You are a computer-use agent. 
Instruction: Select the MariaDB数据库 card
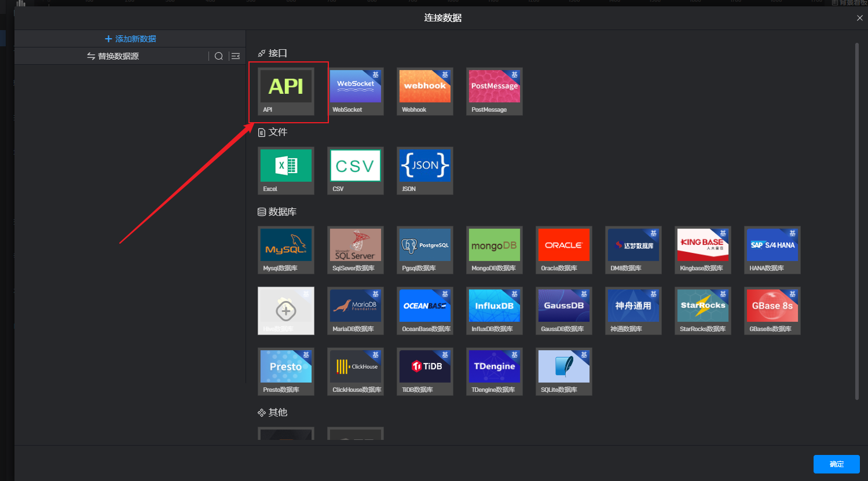coord(356,311)
